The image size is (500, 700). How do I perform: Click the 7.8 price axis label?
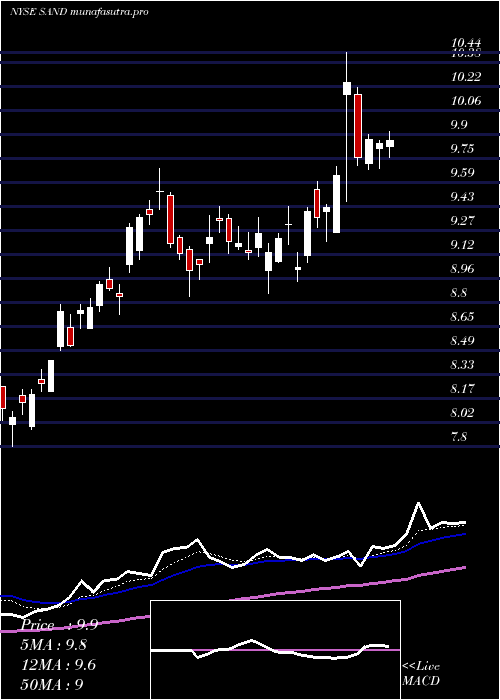[458, 437]
